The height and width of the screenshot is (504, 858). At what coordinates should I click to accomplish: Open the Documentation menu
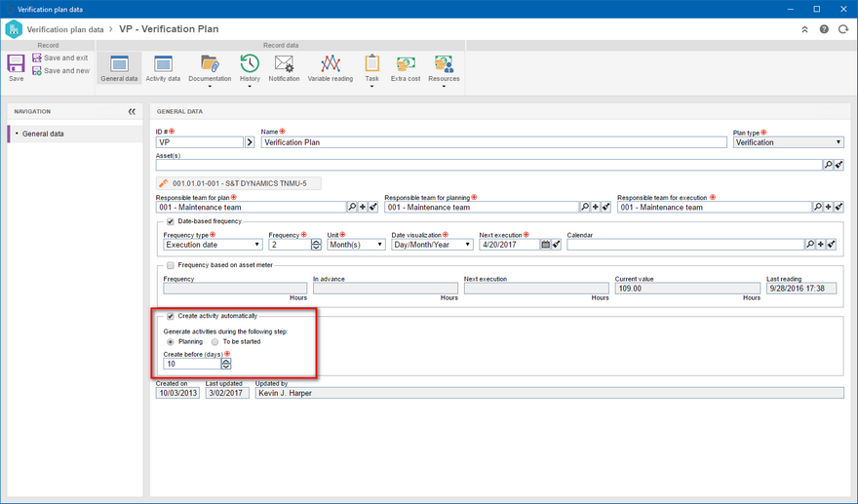point(210,70)
